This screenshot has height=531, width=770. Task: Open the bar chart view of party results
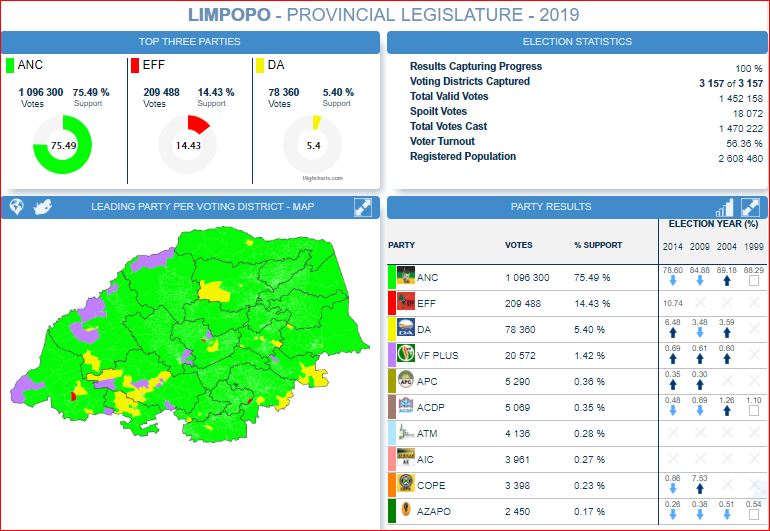[x=725, y=207]
